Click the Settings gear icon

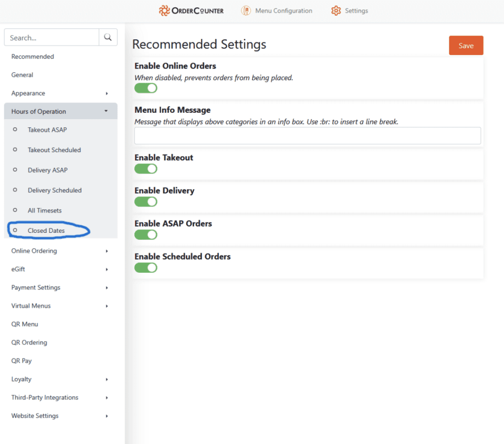[x=336, y=11]
